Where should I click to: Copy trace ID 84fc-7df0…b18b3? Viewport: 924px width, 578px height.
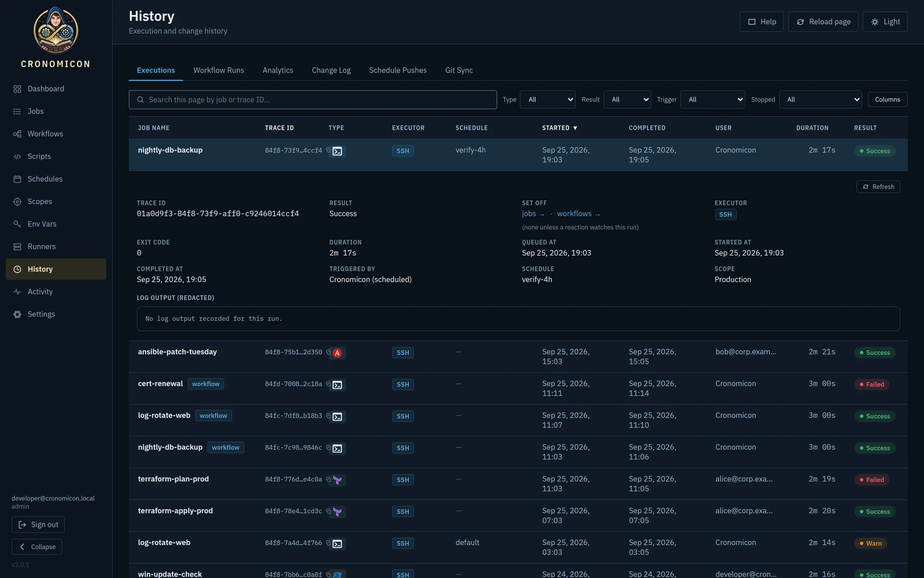point(328,416)
